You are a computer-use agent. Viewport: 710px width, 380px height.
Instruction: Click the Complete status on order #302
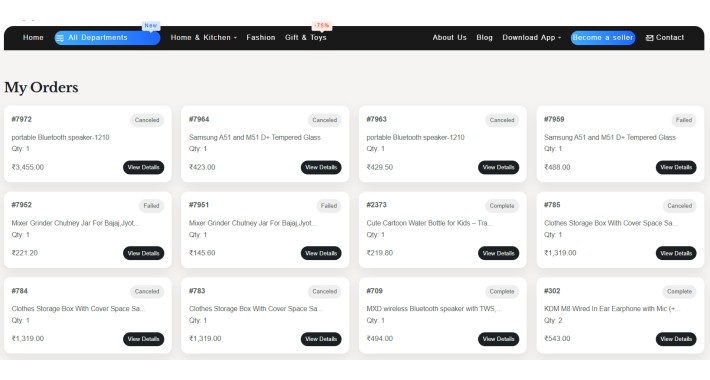679,291
